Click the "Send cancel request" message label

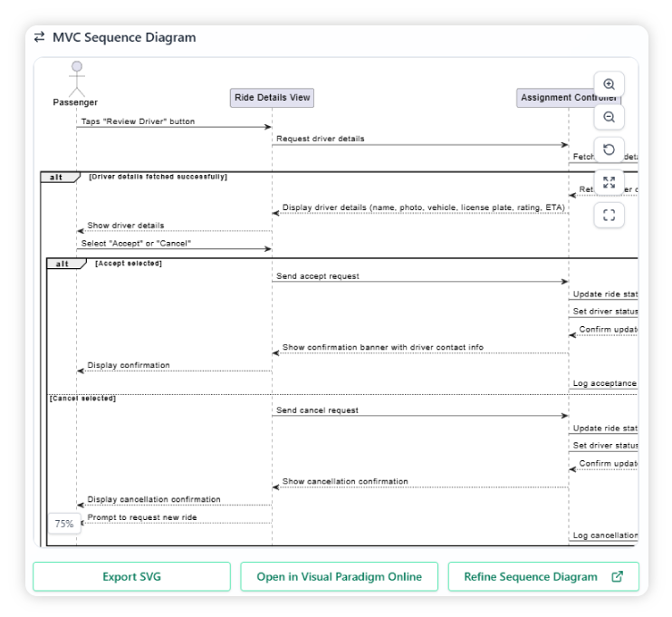(x=317, y=410)
